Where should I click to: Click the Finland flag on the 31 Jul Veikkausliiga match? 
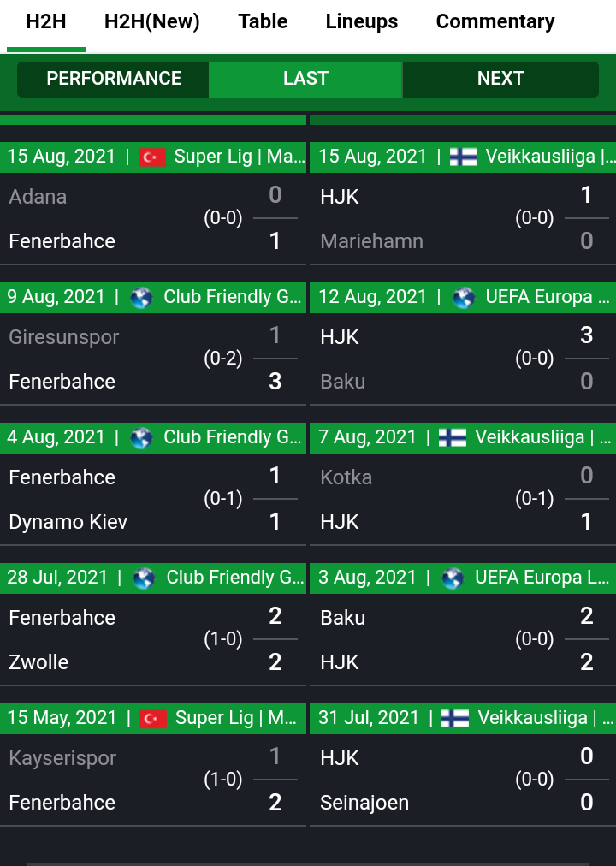click(x=455, y=718)
